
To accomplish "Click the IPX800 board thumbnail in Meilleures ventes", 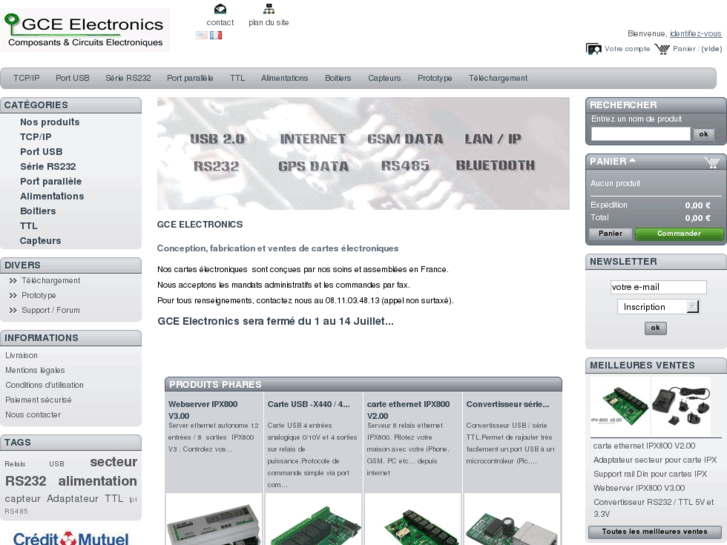I will pyautogui.click(x=620, y=406).
